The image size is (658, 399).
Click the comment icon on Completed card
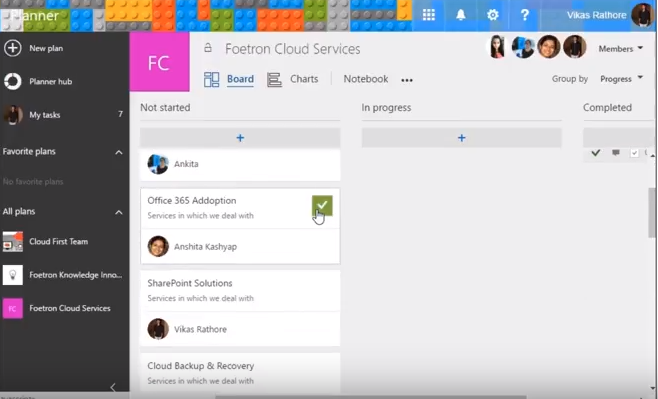point(616,153)
